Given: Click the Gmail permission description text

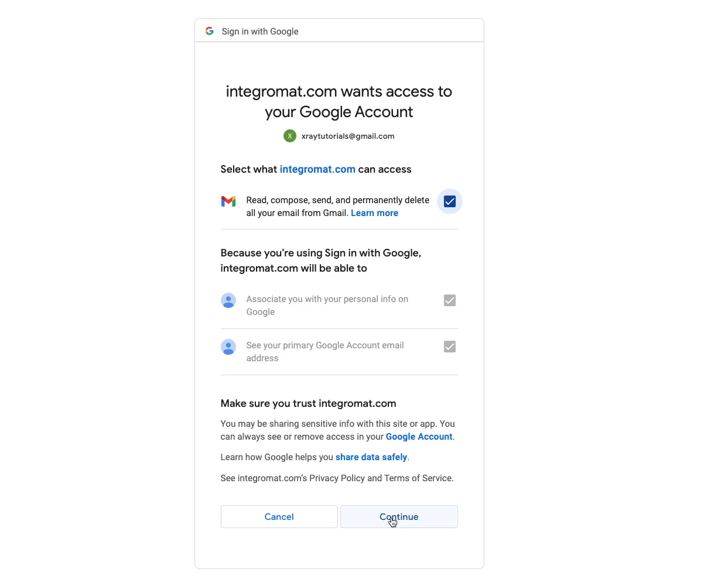Looking at the screenshot, I should pos(338,207).
